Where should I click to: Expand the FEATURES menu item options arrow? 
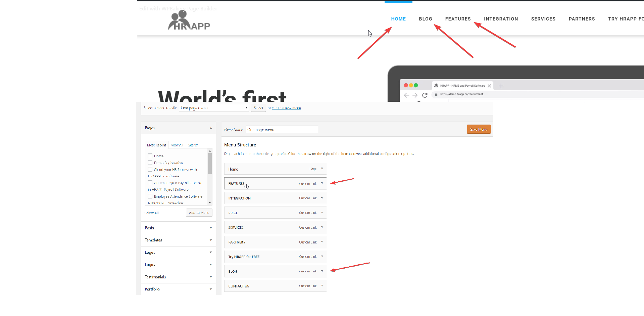(322, 183)
